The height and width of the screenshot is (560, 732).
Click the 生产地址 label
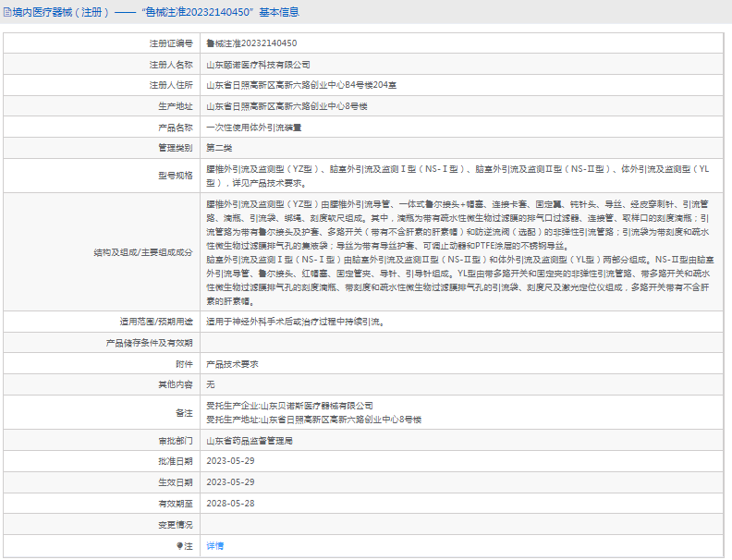pyautogui.click(x=175, y=106)
